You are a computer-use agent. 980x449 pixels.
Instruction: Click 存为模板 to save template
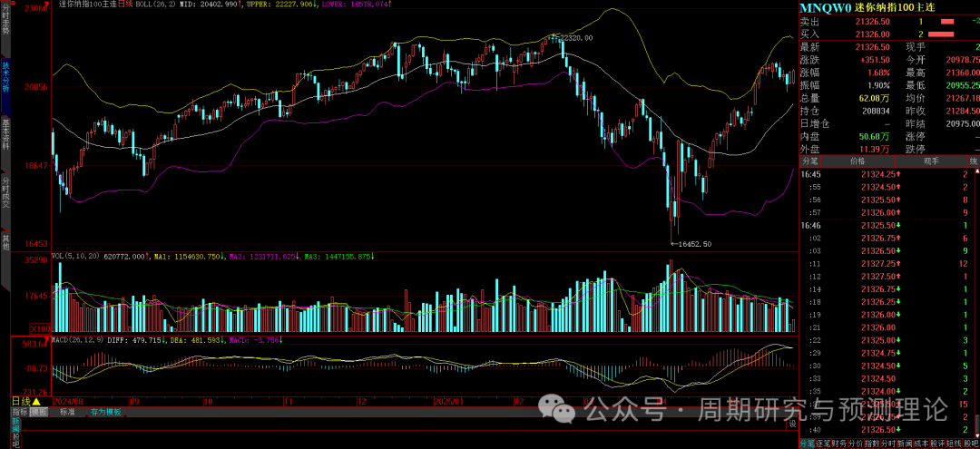104,411
